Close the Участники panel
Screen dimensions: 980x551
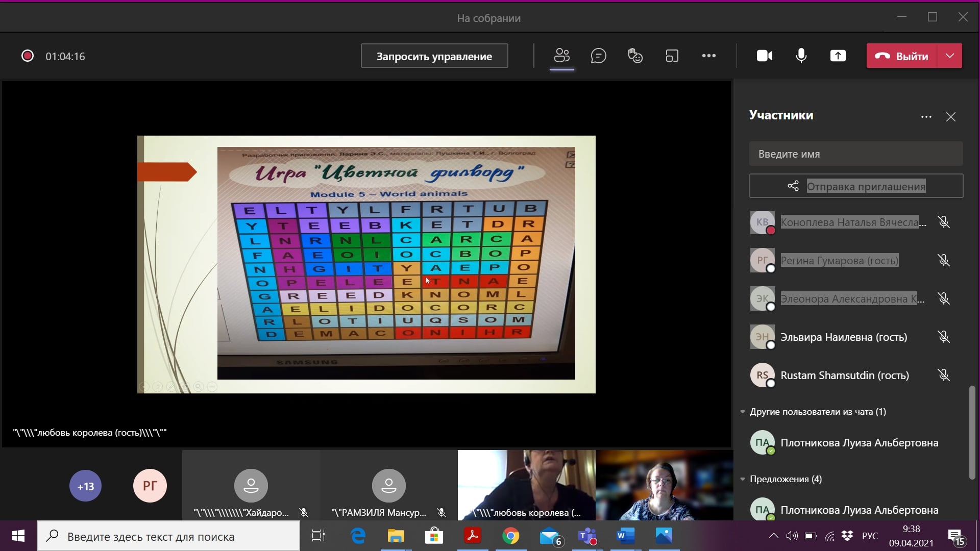point(950,117)
